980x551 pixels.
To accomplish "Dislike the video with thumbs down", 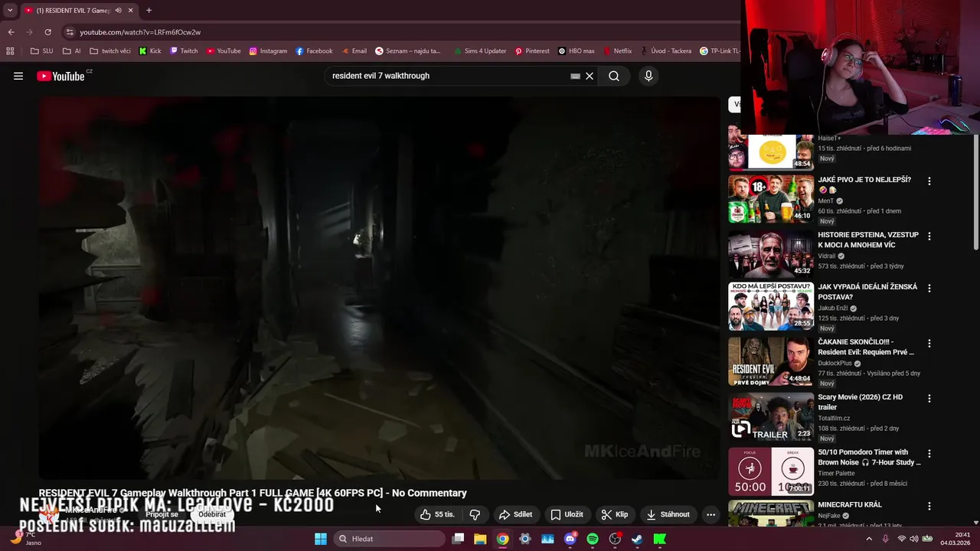I will coord(475,514).
